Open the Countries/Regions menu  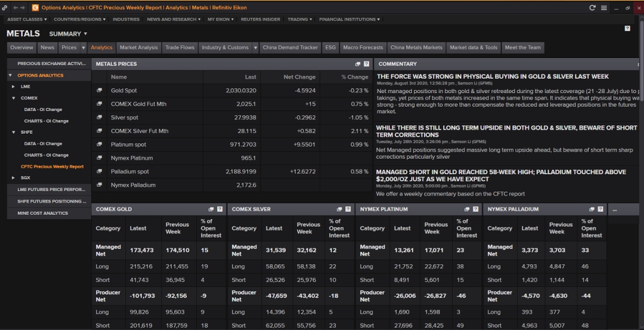[x=80, y=19]
